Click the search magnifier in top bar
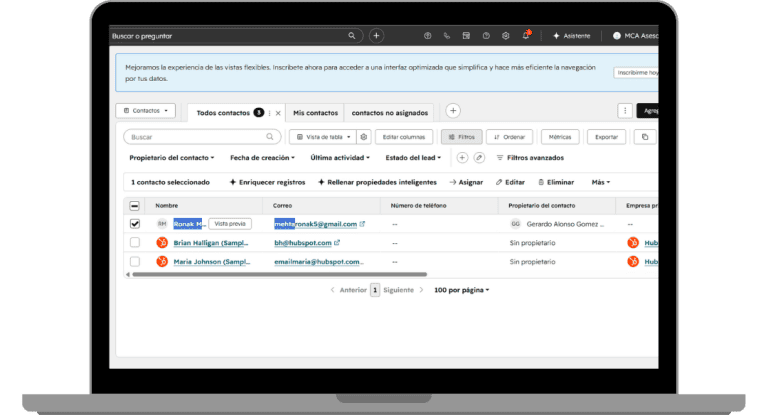Image resolution: width=768 pixels, height=415 pixels. click(x=352, y=36)
